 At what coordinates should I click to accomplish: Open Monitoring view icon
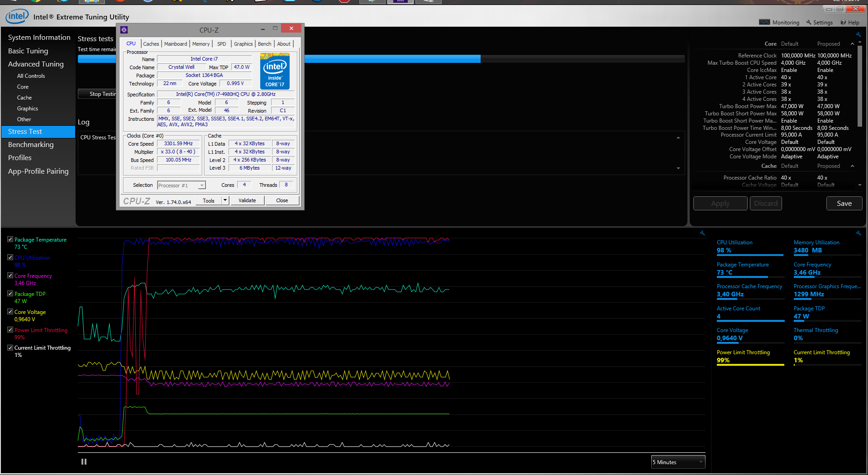coord(764,22)
